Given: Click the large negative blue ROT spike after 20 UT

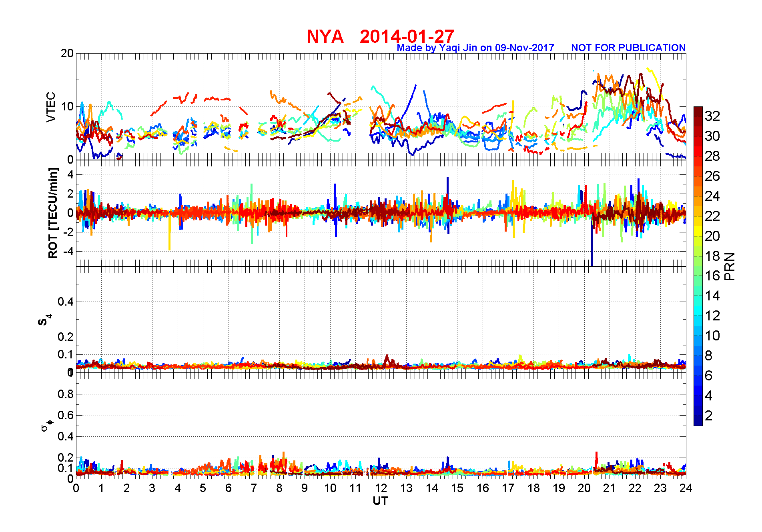Looking at the screenshot, I should (592, 244).
